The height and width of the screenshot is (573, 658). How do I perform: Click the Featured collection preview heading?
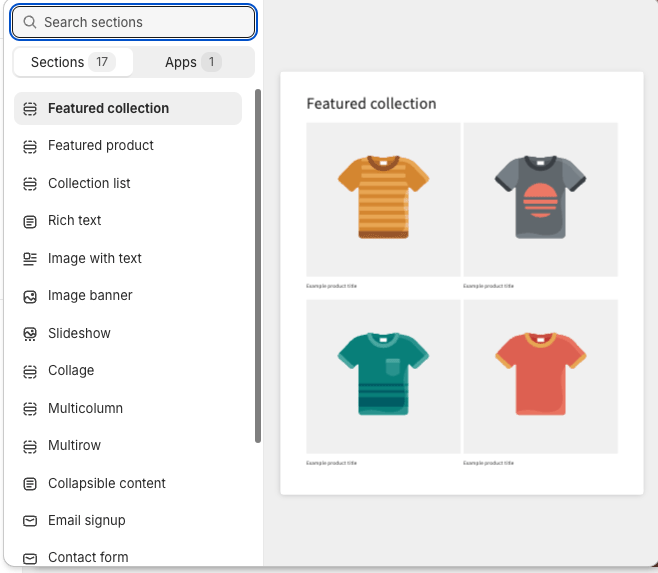(x=371, y=104)
